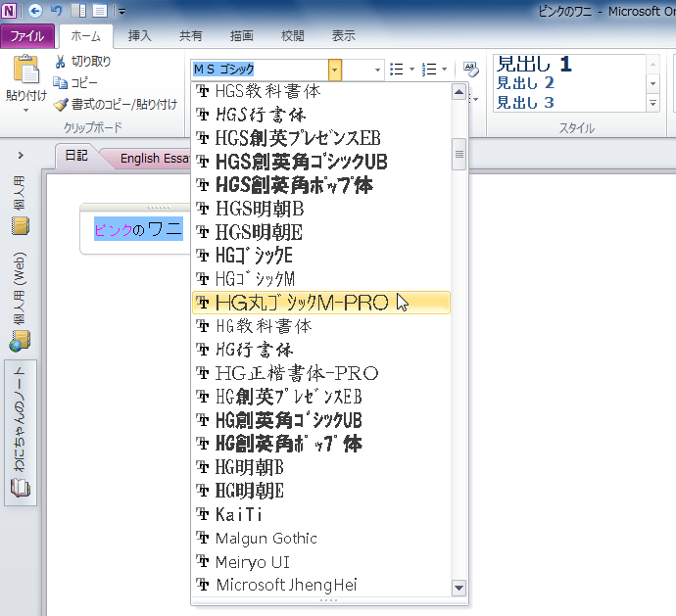Open numbered list style dropdown
Image resolution: width=676 pixels, height=616 pixels.
coord(445,69)
